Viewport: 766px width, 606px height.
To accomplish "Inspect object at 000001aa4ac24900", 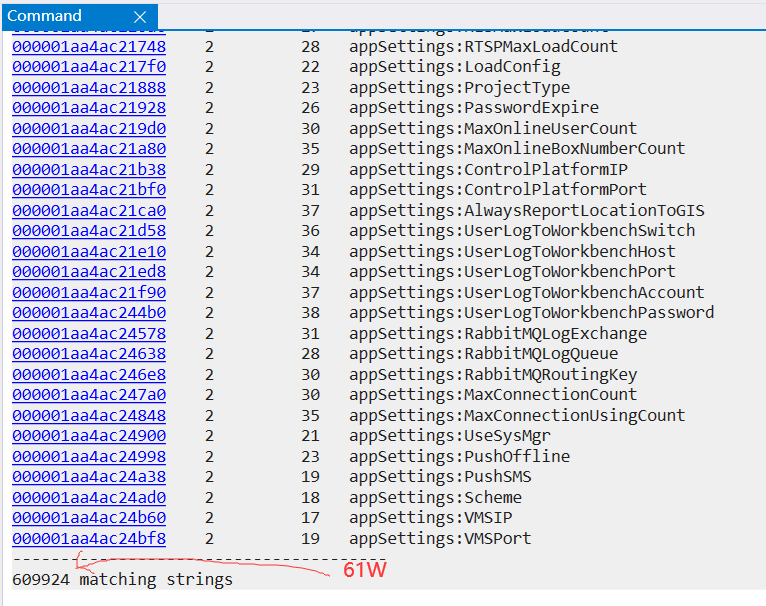I will pyautogui.click(x=89, y=436).
